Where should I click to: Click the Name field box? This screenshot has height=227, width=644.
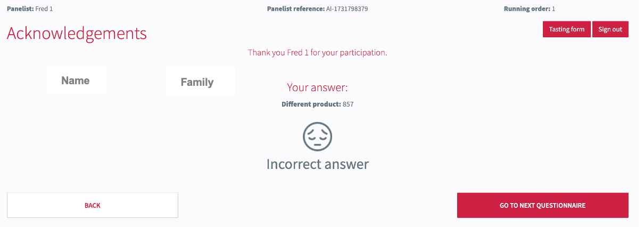[x=76, y=80]
